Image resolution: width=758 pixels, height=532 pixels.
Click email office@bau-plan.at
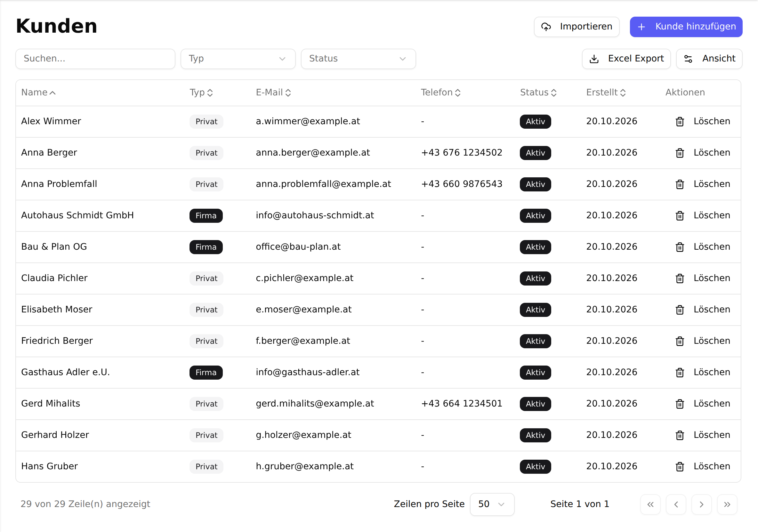(298, 247)
